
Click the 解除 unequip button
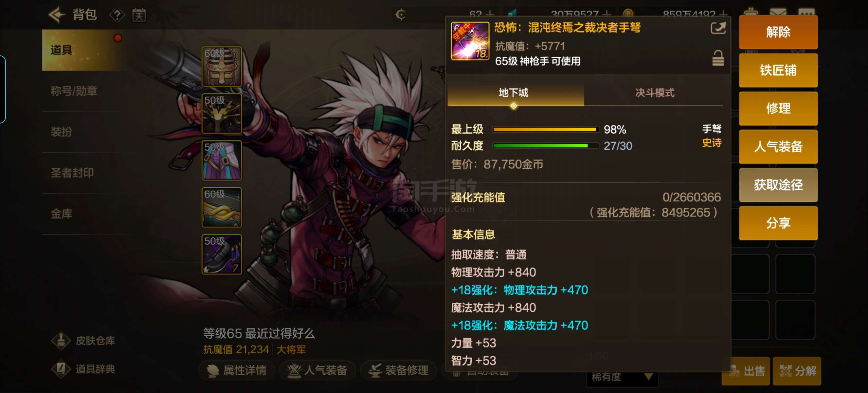pyautogui.click(x=778, y=32)
